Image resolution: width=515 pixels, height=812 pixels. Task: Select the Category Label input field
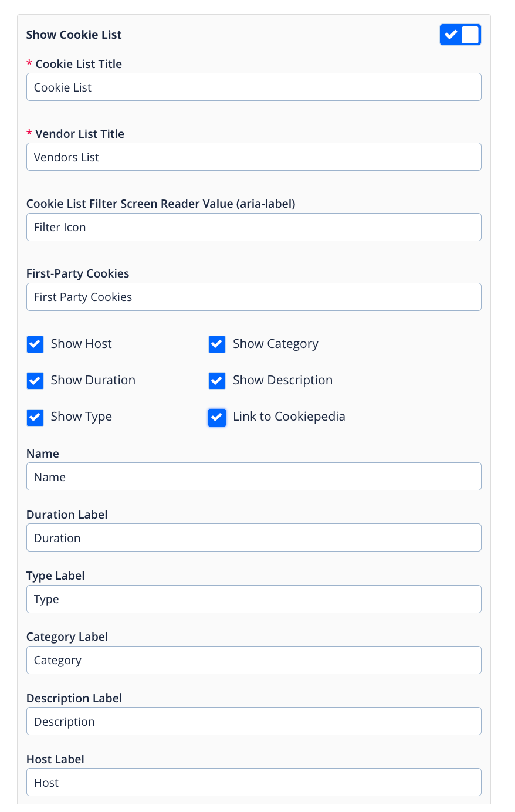click(253, 660)
